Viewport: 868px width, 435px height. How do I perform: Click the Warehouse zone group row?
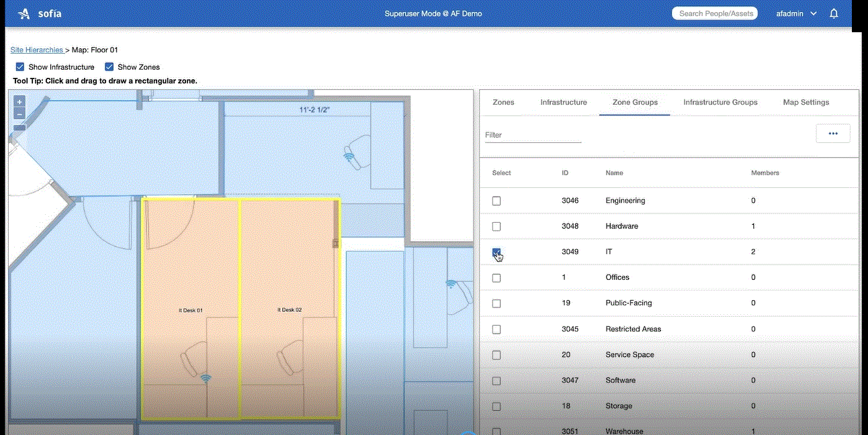(x=625, y=430)
